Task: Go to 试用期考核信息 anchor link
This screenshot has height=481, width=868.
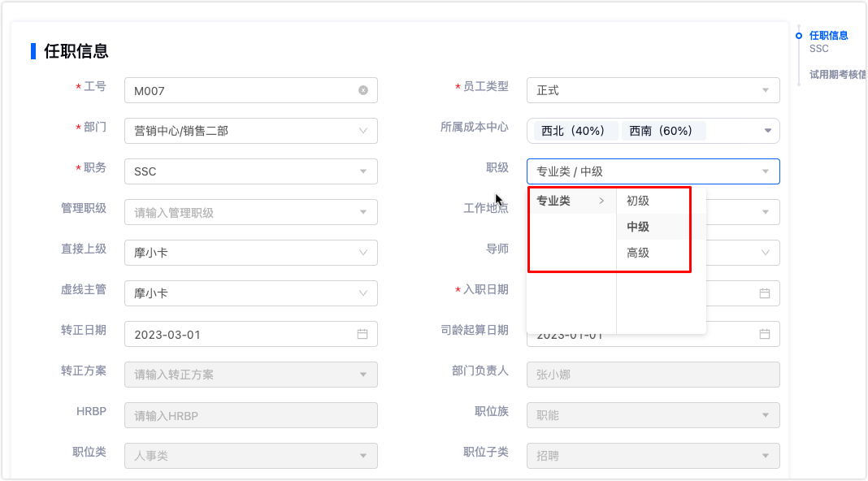Action: [x=837, y=74]
